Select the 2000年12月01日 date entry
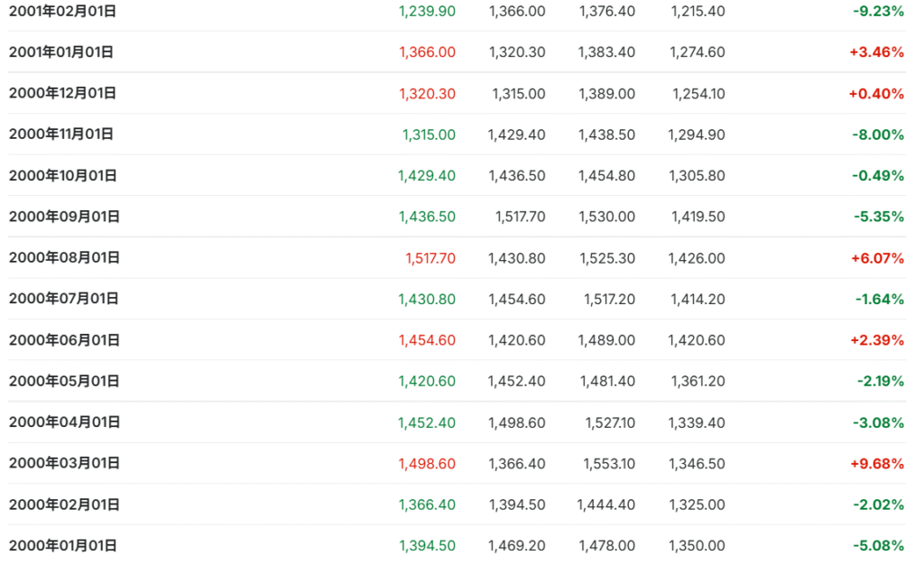The height and width of the screenshot is (565, 924). pos(62,93)
